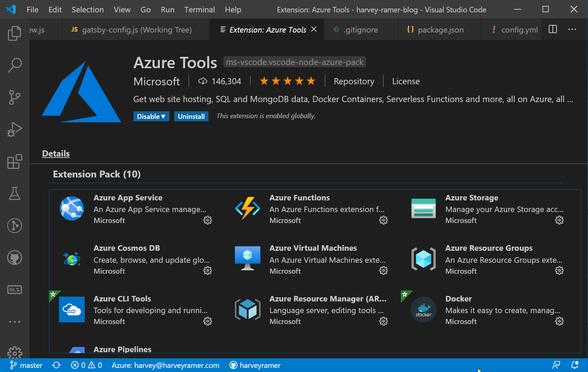Viewport: 588px width, 372px height.
Task: Switch to the package.json tab
Action: [440, 30]
